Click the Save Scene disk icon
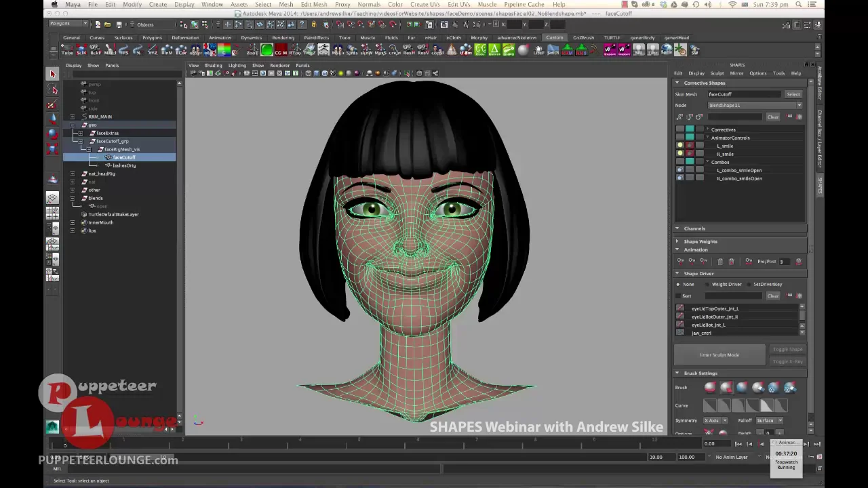 pos(119,24)
